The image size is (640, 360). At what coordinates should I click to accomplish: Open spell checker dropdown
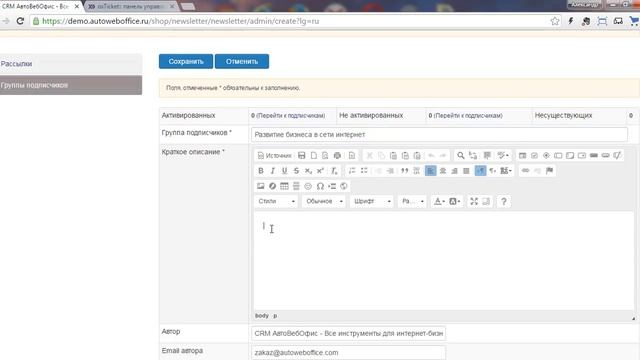tap(503, 156)
